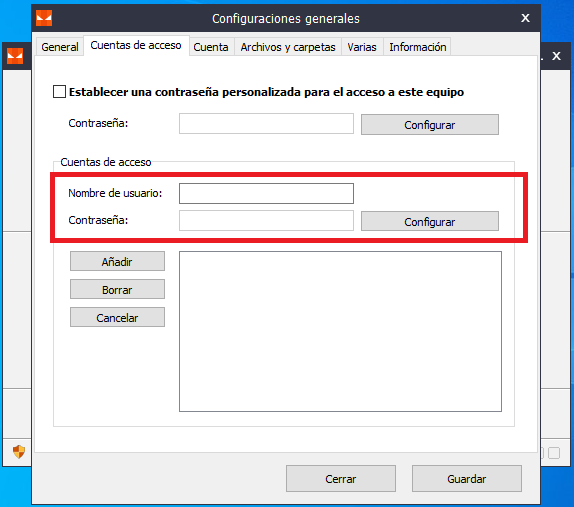Go to the Archivos y carpetas tab
Viewport: 574px width, 507px height.
point(288,47)
